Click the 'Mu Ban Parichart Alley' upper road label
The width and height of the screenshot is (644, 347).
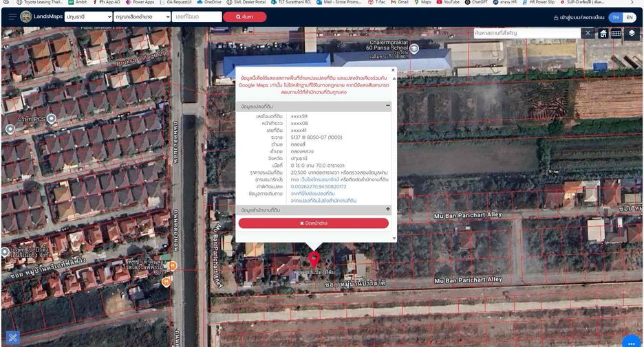coord(468,215)
